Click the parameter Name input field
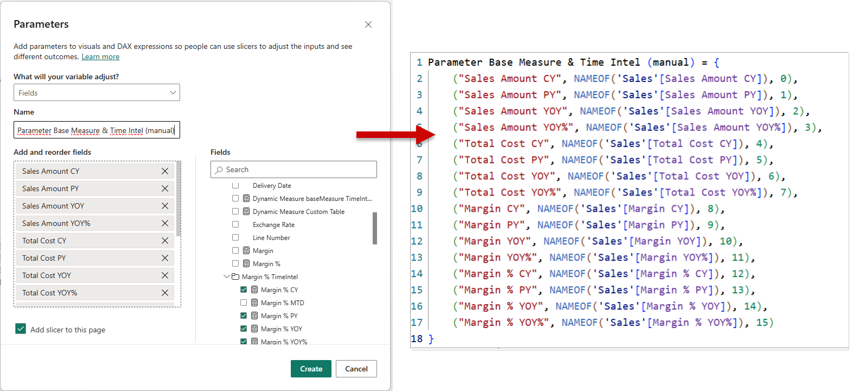Image resolution: width=868 pixels, height=391 pixels. tap(97, 130)
